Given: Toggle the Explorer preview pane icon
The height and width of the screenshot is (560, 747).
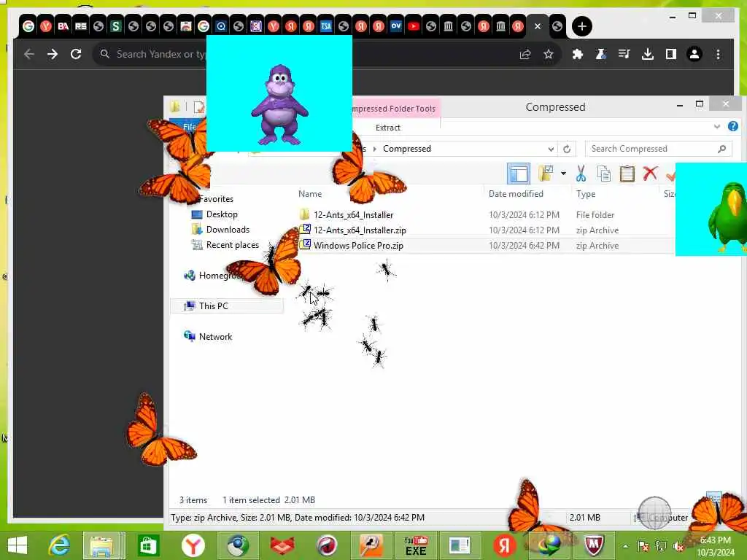Looking at the screenshot, I should [x=519, y=174].
